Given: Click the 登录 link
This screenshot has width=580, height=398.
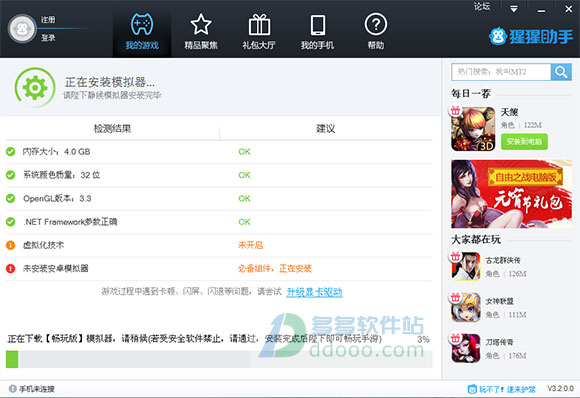Looking at the screenshot, I should point(48,38).
